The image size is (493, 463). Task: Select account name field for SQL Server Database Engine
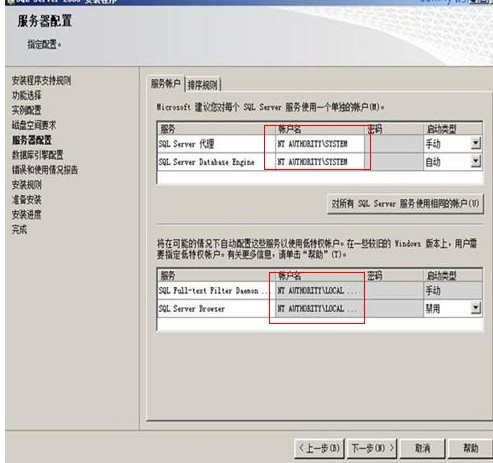click(321, 162)
